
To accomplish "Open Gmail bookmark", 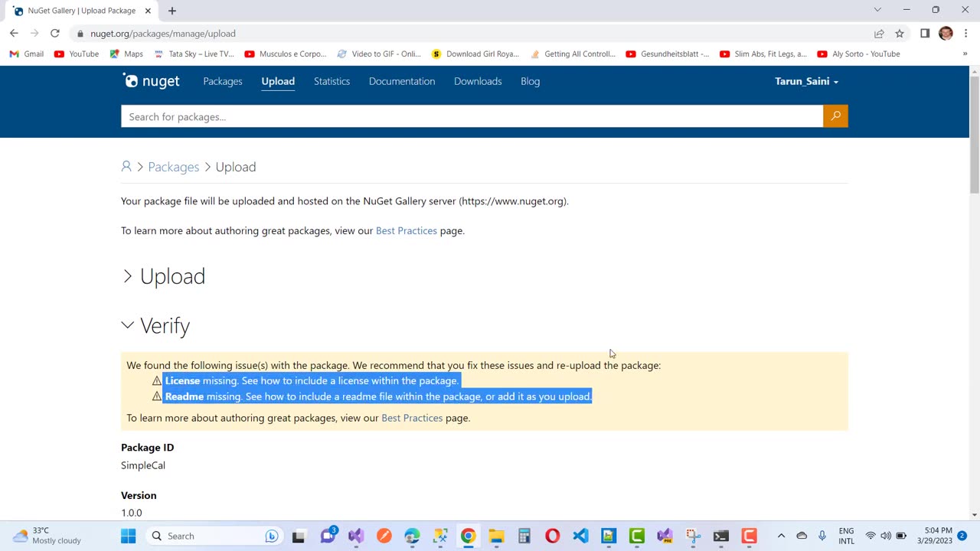I will (x=27, y=54).
